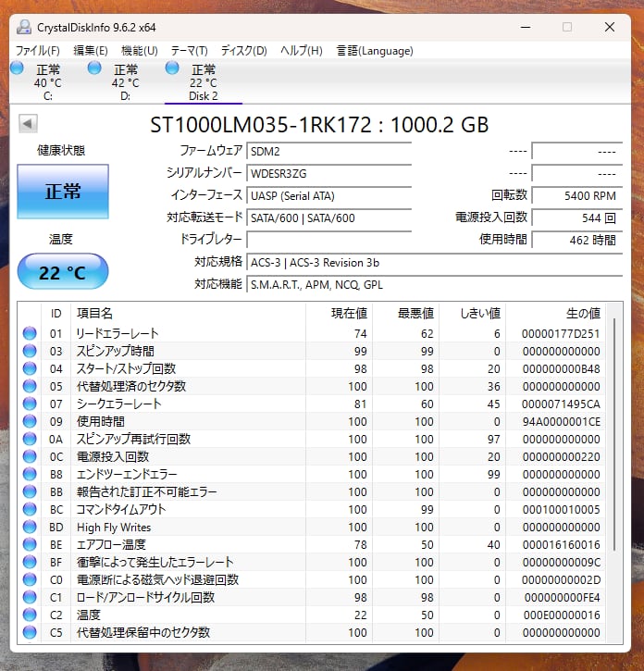Open the テーマ(T) menu

[x=189, y=50]
